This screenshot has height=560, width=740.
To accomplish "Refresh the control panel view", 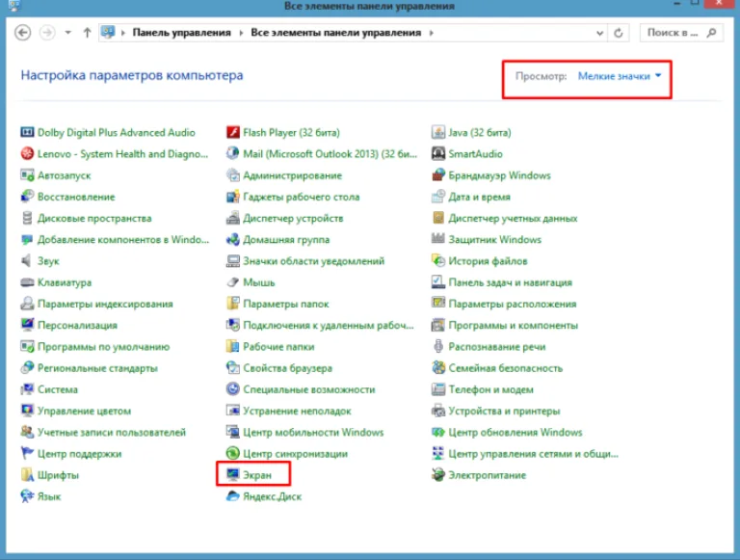I will tap(619, 33).
